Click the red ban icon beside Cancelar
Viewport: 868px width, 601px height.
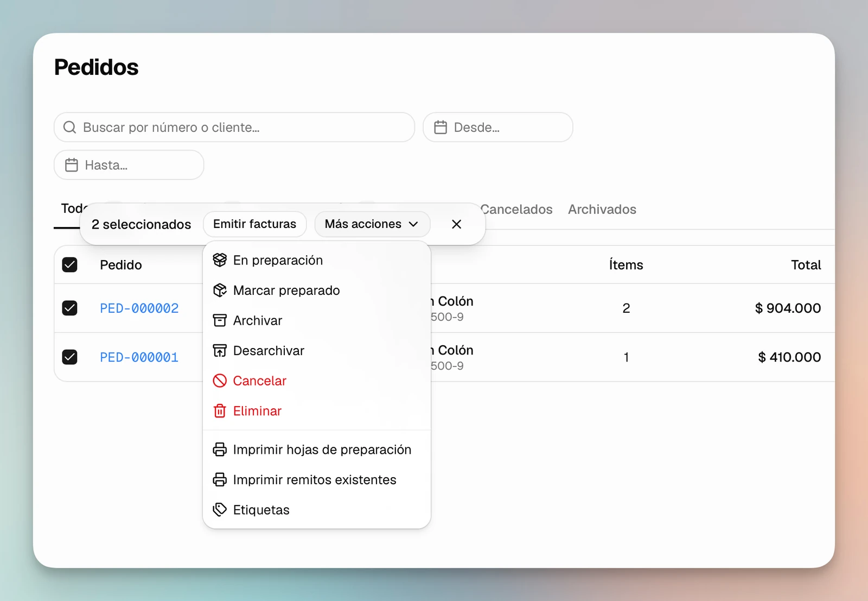(220, 381)
